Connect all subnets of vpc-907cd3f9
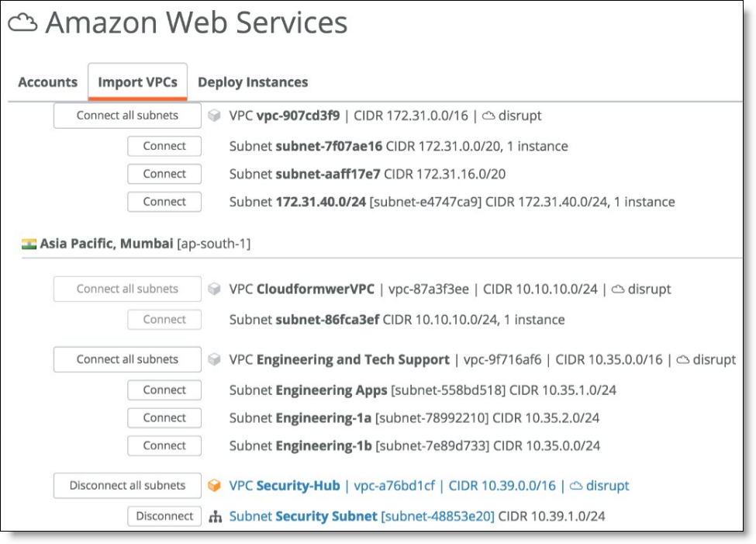The height and width of the screenshot is (544, 756). coord(127,116)
